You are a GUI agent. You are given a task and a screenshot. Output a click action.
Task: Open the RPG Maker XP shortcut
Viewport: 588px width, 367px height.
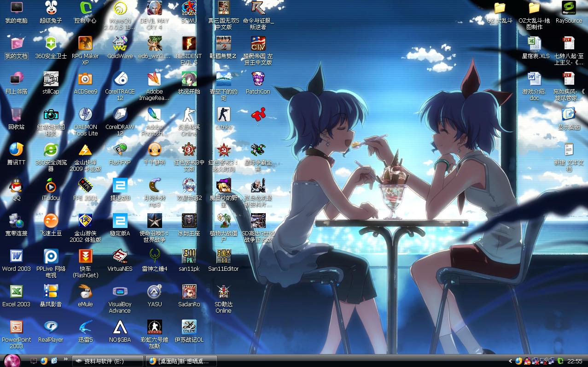(85, 50)
